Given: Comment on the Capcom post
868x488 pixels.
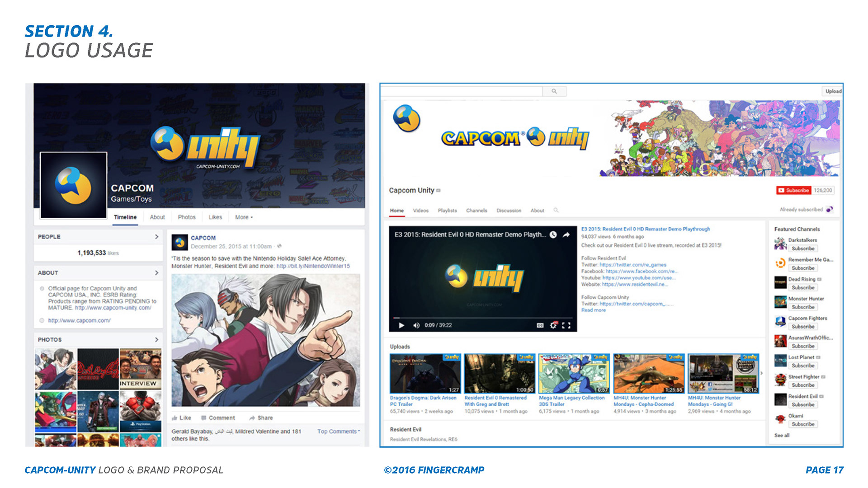Looking at the screenshot, I should click(218, 418).
